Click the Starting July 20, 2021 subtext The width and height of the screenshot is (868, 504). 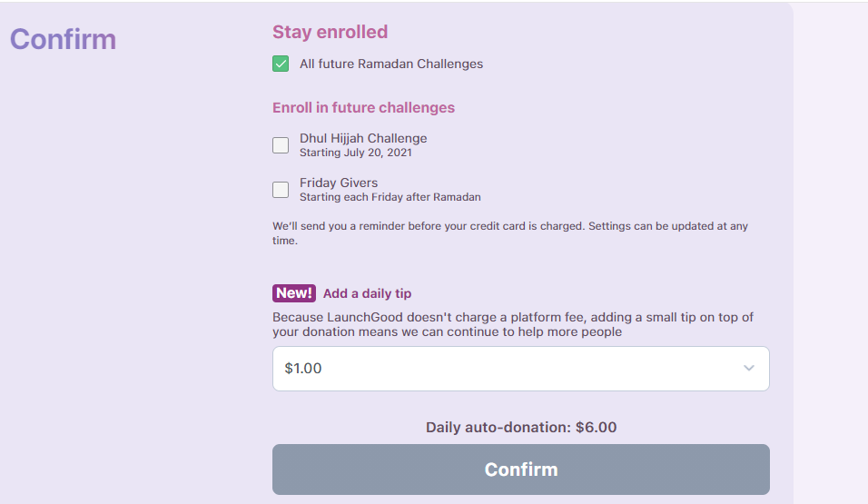[x=355, y=153]
